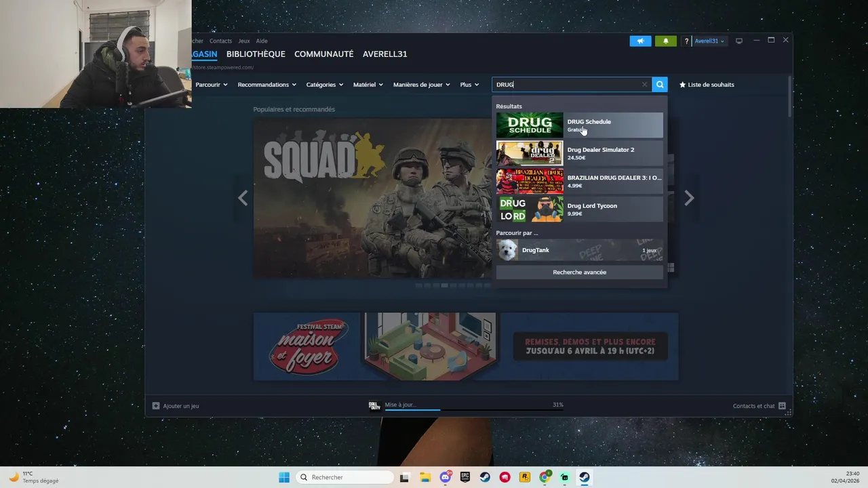Image resolution: width=868 pixels, height=488 pixels.
Task: Open Contacts et chat
Action: coord(759,406)
